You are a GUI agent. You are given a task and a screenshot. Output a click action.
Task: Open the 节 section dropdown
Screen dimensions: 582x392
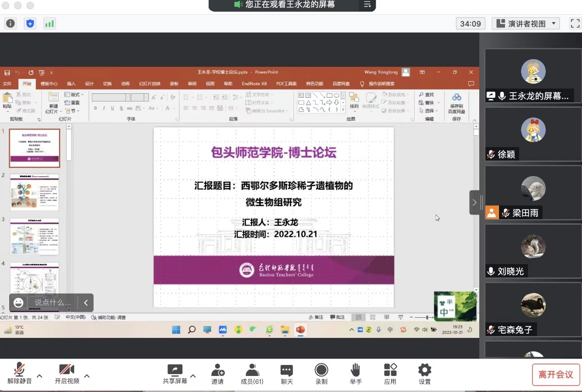(x=72, y=111)
